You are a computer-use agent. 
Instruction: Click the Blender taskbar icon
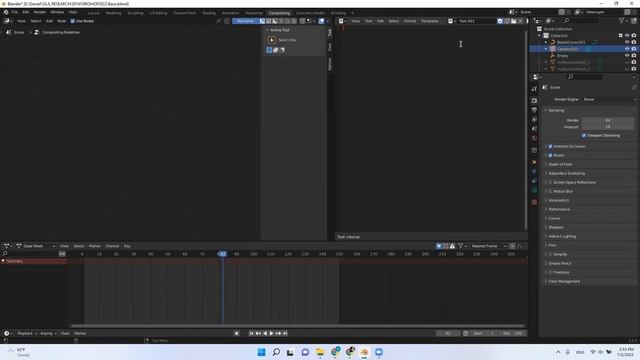tap(364, 352)
